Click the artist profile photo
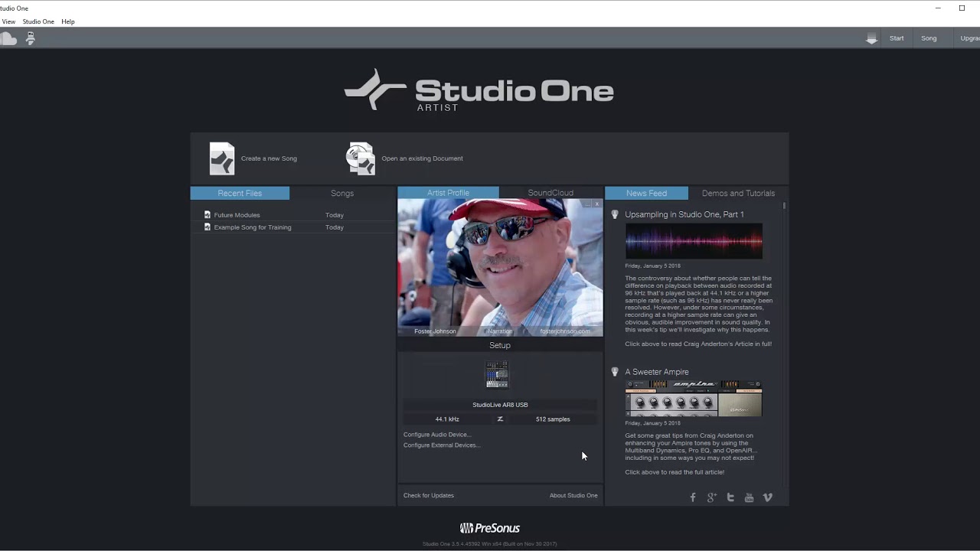This screenshot has height=551, width=980. (x=500, y=268)
